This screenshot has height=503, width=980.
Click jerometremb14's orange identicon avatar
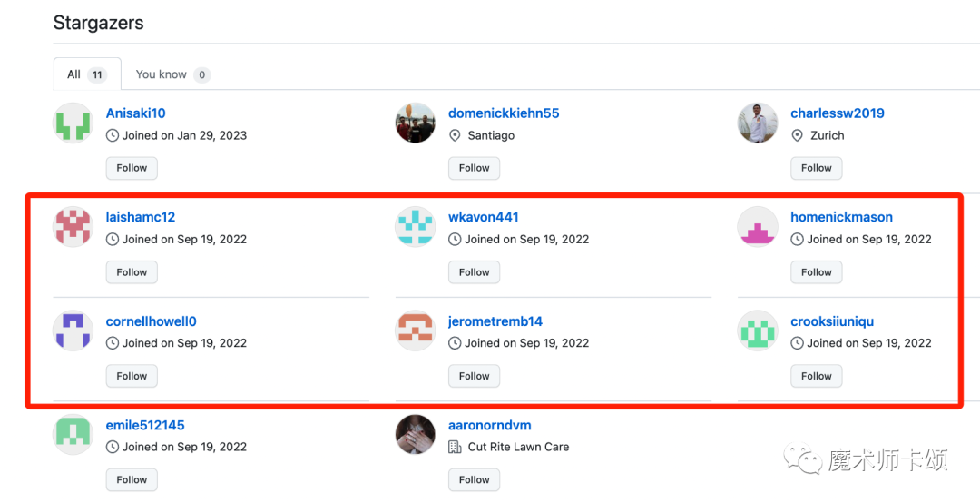pos(416,331)
